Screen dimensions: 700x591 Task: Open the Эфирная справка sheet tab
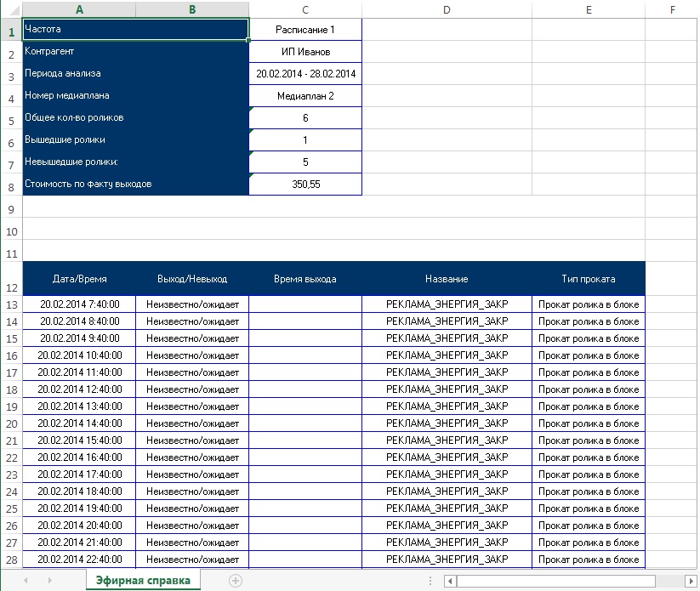(x=143, y=580)
